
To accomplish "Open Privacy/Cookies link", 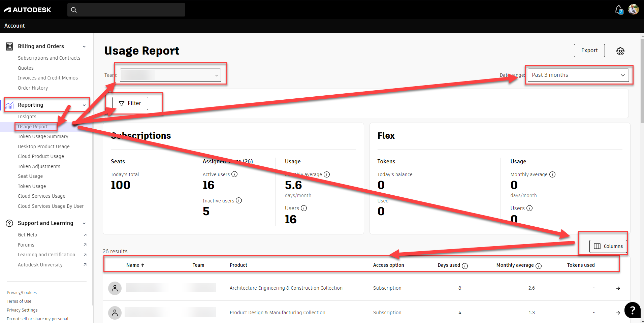I will pyautogui.click(x=22, y=293).
